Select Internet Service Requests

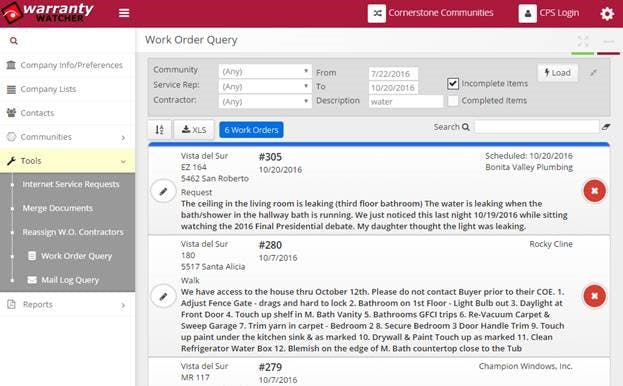pos(71,184)
